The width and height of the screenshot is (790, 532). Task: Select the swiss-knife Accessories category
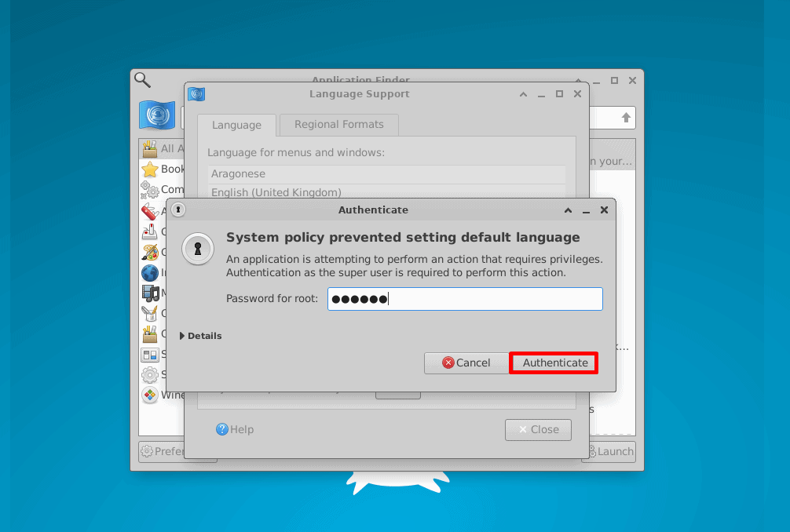pos(150,211)
